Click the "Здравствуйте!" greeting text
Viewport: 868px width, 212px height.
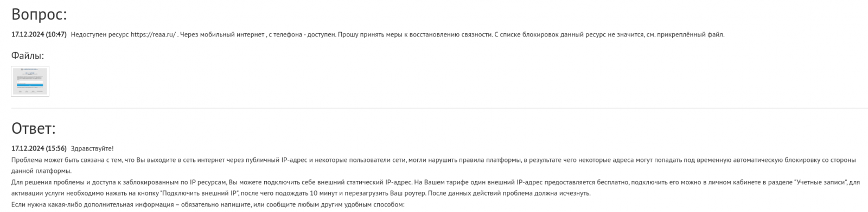coord(92,148)
